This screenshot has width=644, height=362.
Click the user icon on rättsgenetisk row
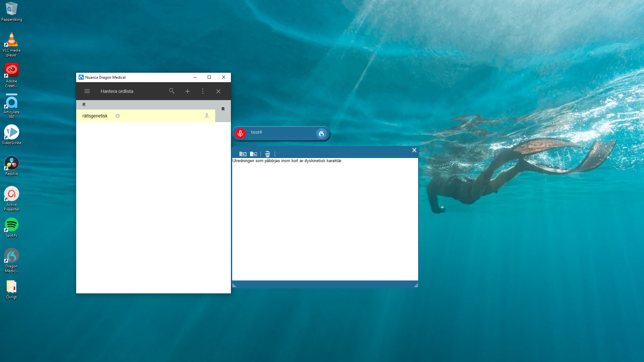pos(207,116)
